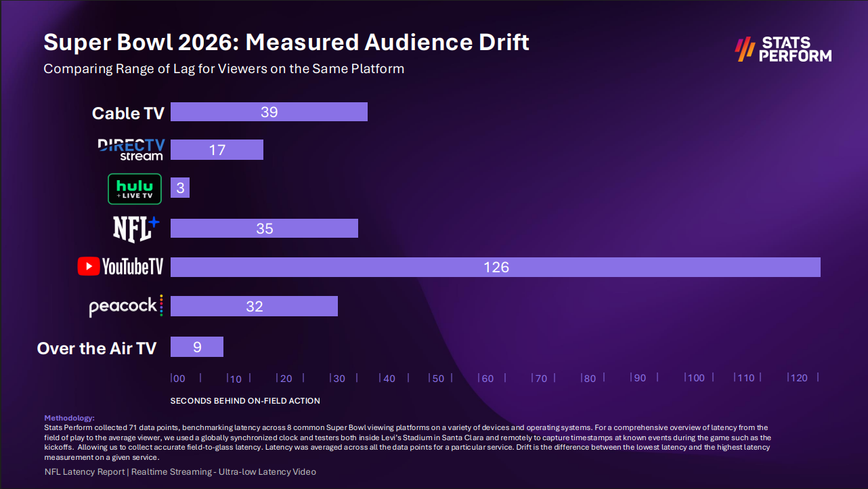
Task: Select the YouTube TV bar showing 126
Action: coord(496,267)
